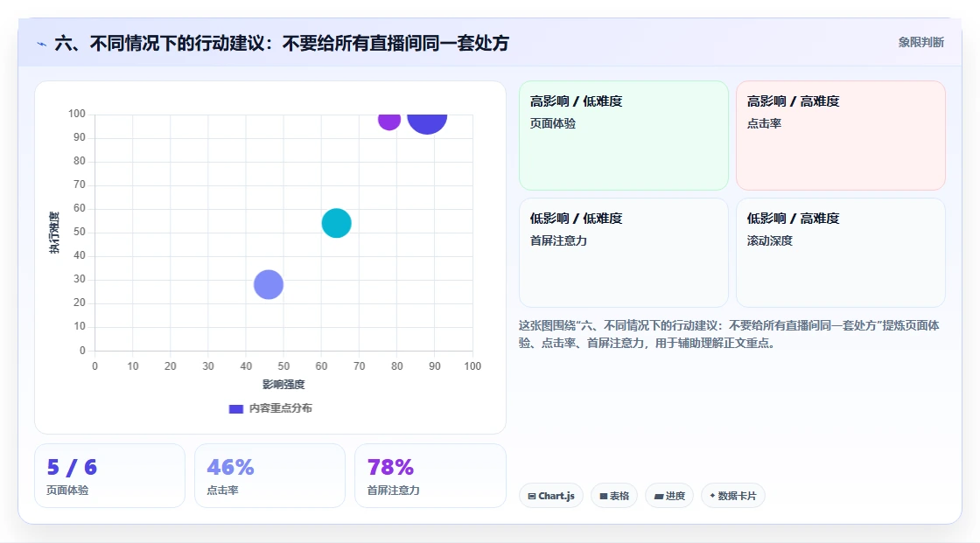Click the 滚动深度 text

(769, 240)
